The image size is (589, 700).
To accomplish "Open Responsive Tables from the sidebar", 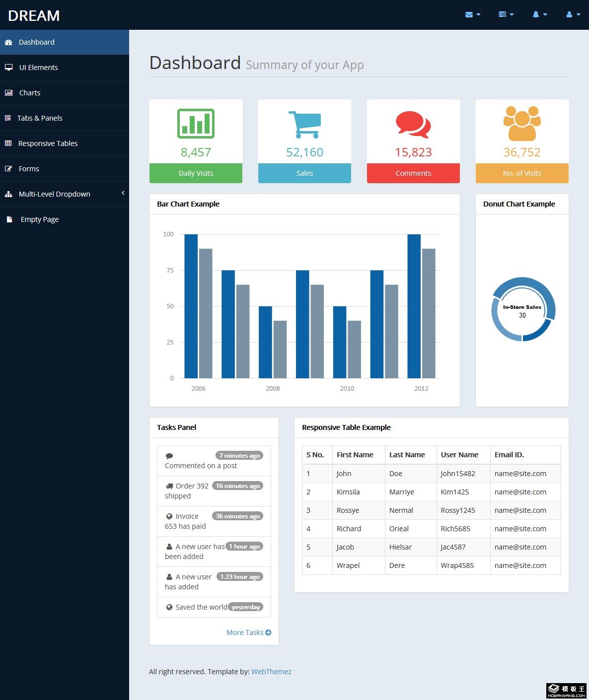I will (48, 143).
